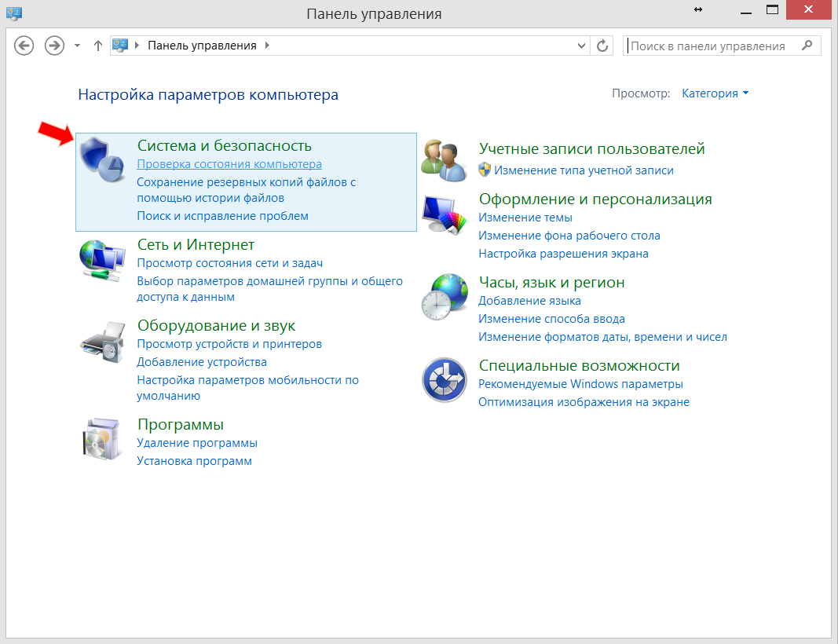The height and width of the screenshot is (644, 838).
Task: Open the System and Security shield icon
Action: tap(102, 159)
